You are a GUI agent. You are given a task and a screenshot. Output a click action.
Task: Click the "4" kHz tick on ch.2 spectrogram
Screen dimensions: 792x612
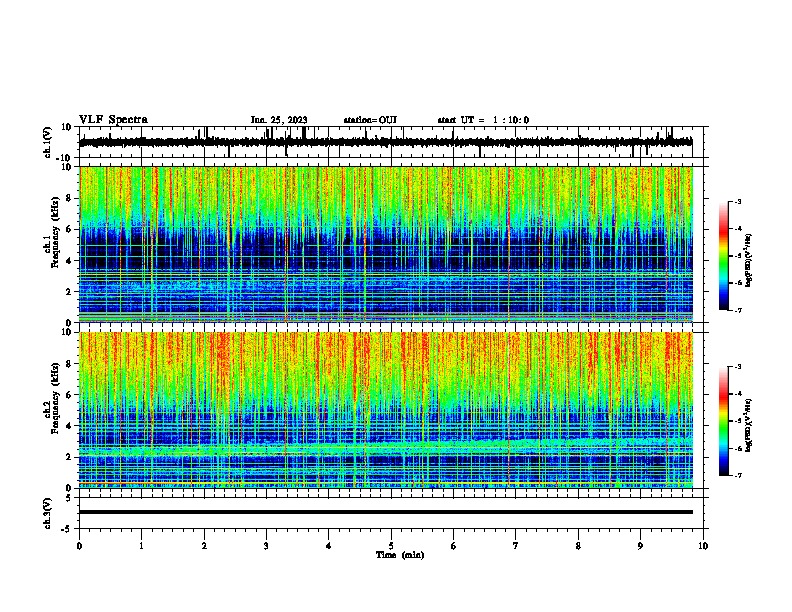click(x=70, y=426)
